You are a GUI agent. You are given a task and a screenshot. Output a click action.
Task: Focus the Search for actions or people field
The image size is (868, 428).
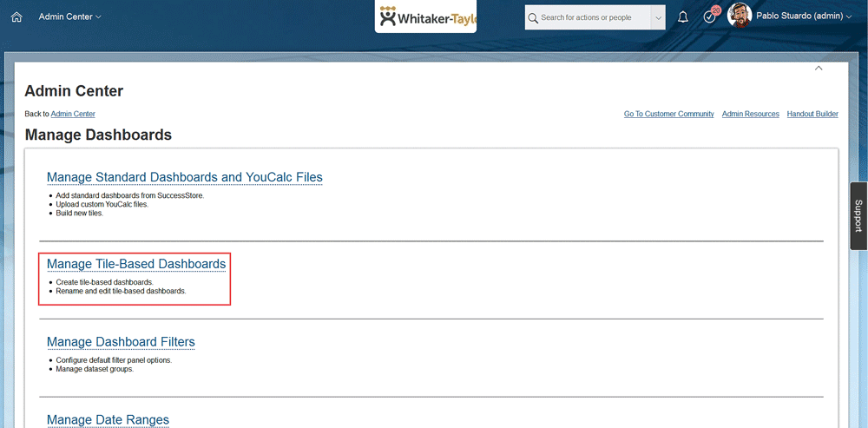pos(588,17)
